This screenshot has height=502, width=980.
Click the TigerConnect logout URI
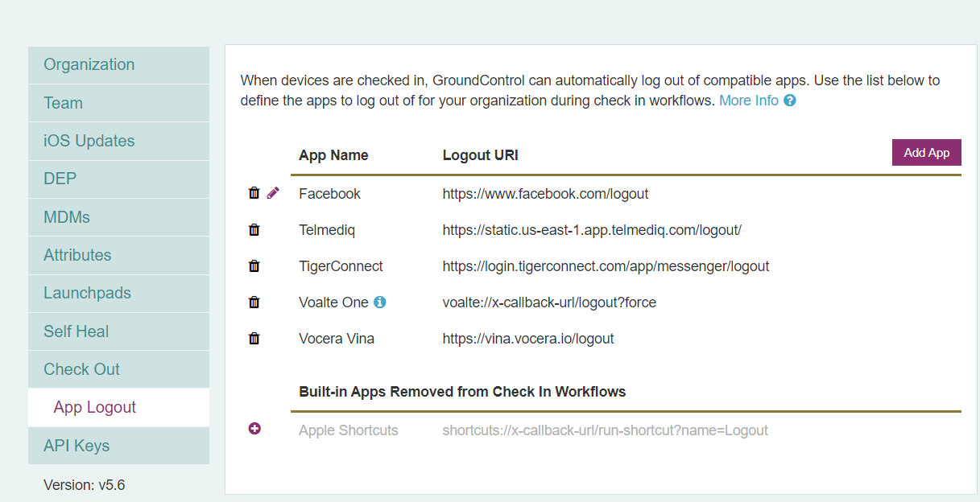click(x=606, y=266)
